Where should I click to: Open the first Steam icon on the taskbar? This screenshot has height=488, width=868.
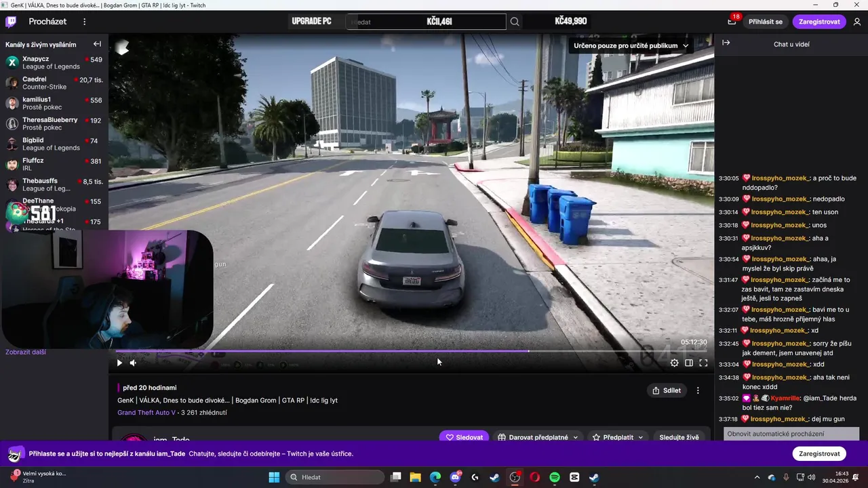(x=494, y=477)
